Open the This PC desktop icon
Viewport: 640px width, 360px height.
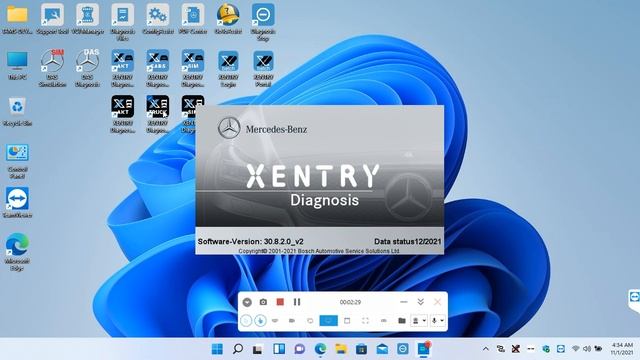click(x=17, y=65)
